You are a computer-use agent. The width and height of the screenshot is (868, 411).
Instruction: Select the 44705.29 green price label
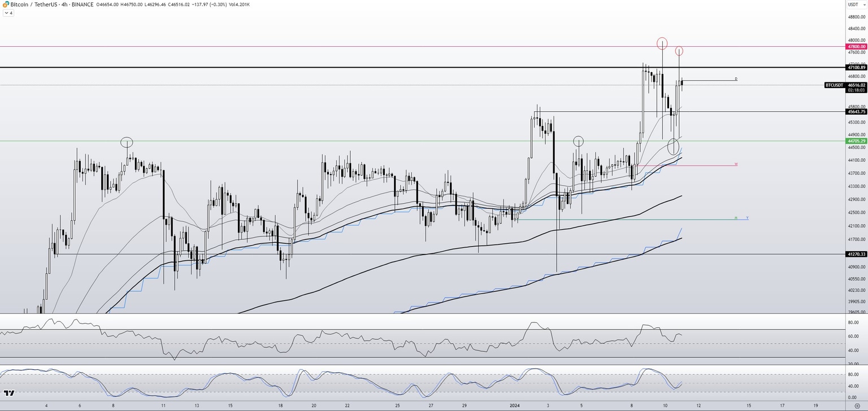857,141
